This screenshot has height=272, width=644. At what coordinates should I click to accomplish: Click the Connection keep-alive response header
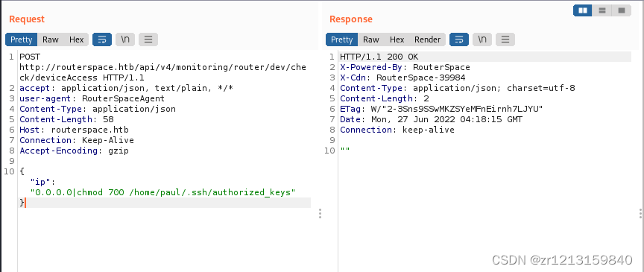tap(397, 130)
